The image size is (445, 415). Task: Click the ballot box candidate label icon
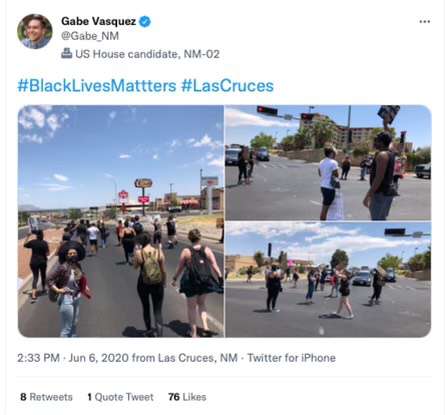click(67, 53)
